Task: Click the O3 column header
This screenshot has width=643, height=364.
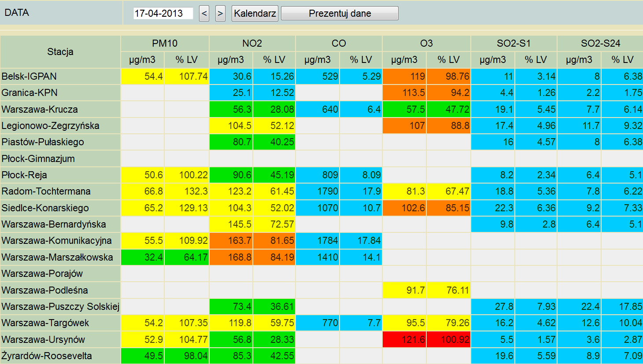Action: (426, 43)
